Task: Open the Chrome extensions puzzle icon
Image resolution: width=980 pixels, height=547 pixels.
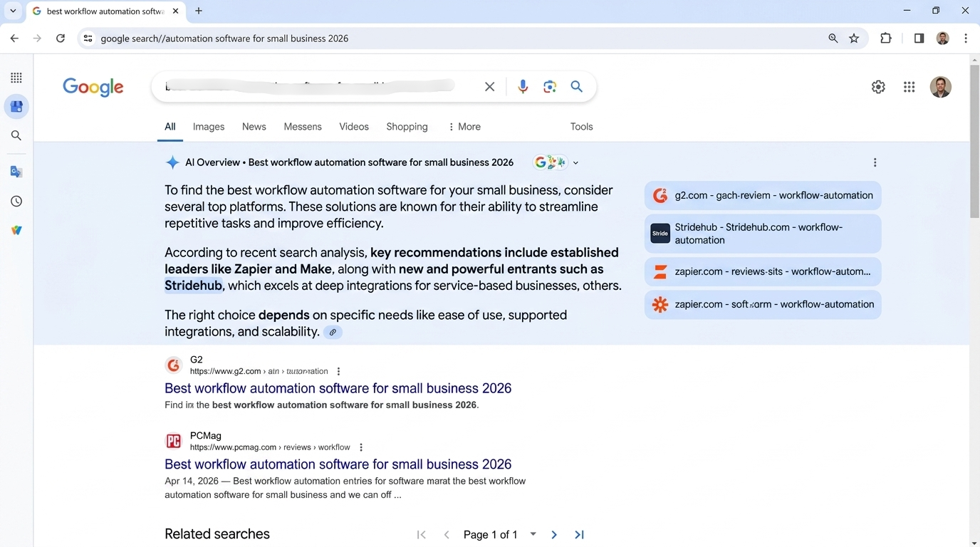Action: coord(886,38)
